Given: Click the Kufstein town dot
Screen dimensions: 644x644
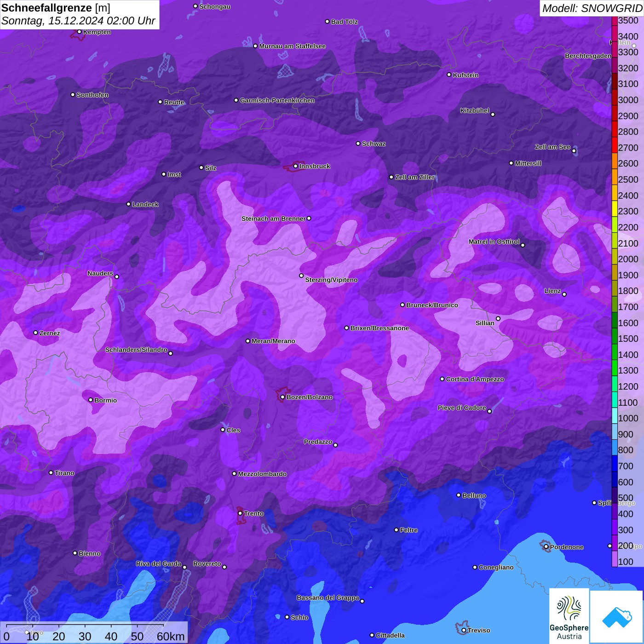Looking at the screenshot, I should tap(449, 75).
